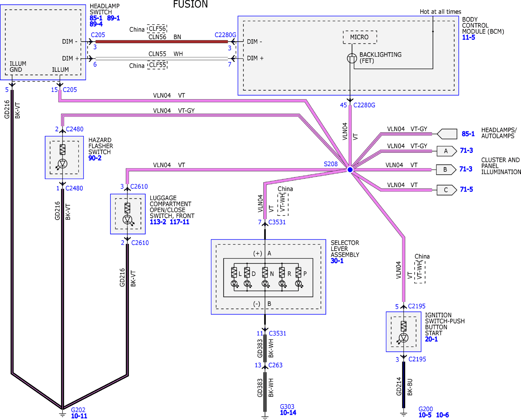Click the China CLF55 dashed box
This screenshot has height=420, width=521.
click(158, 65)
